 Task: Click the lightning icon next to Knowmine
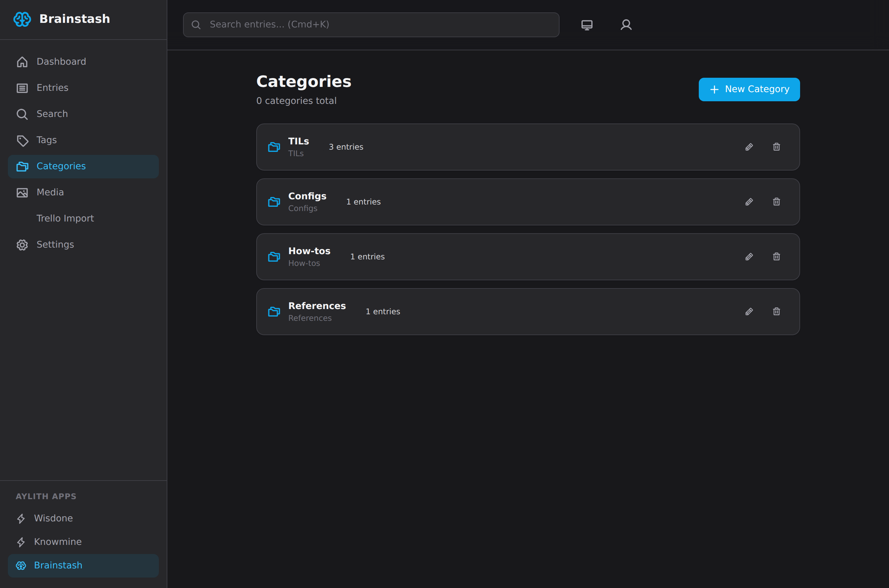tap(21, 542)
